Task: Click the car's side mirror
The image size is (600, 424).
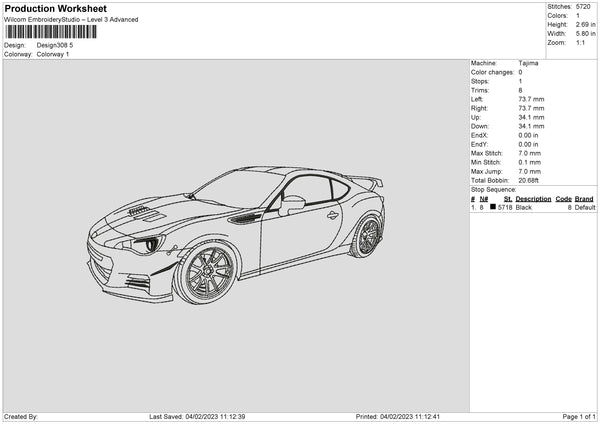Action: pyautogui.click(x=293, y=203)
